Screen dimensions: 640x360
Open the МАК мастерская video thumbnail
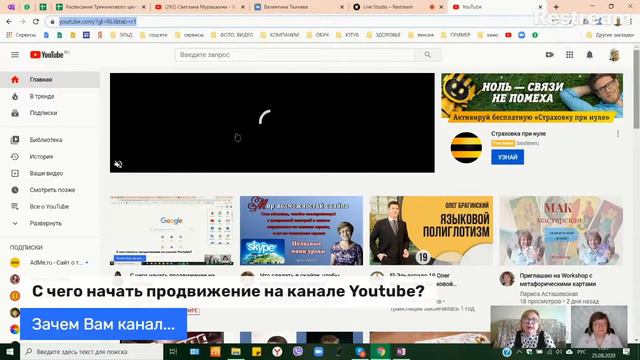(561, 230)
